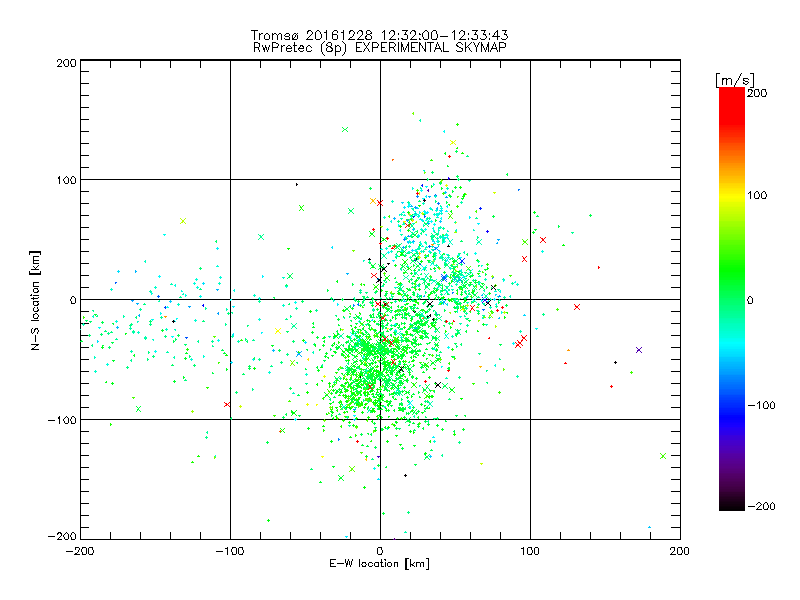Click the y-axis tick label '100'
This screenshot has height=600, width=800.
[66, 180]
